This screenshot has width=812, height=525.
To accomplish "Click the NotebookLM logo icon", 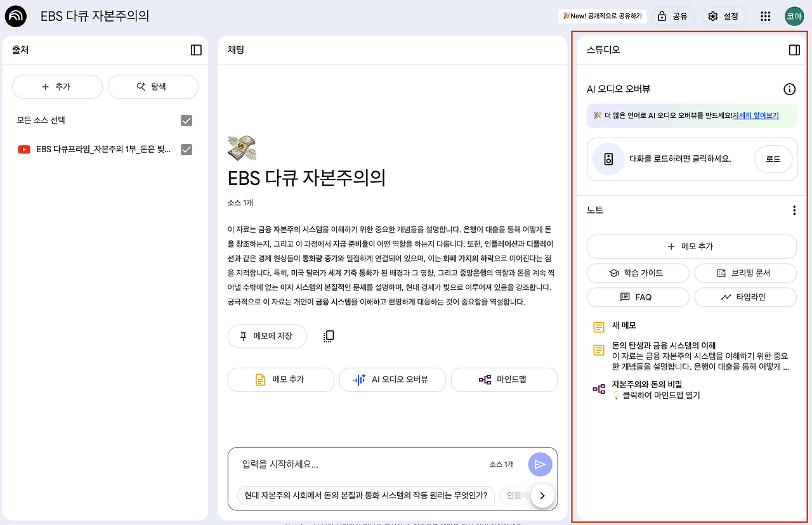I will [x=15, y=16].
